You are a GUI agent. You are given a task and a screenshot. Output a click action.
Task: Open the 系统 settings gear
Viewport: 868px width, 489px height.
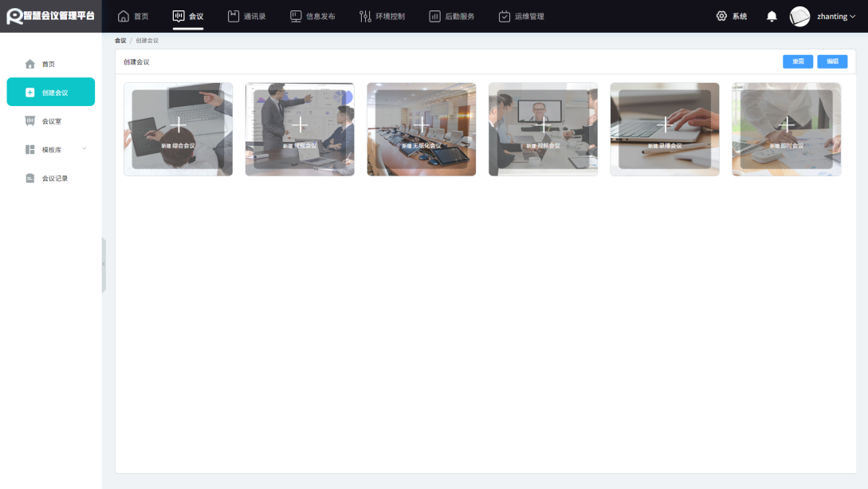tap(721, 16)
